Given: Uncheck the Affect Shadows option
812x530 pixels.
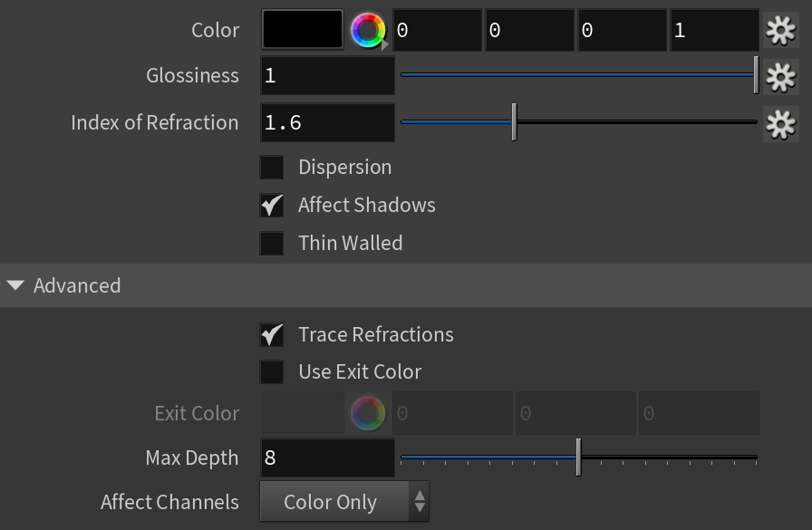Looking at the screenshot, I should pyautogui.click(x=271, y=205).
